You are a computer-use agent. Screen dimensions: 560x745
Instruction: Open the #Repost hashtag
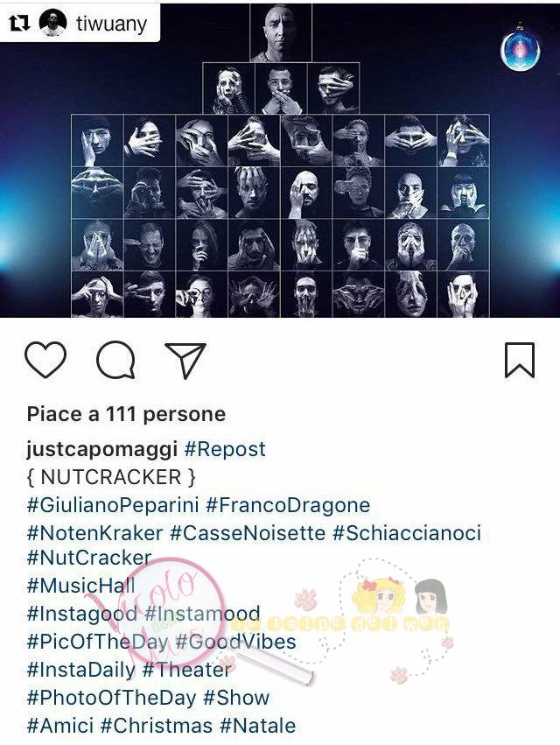coord(225,449)
